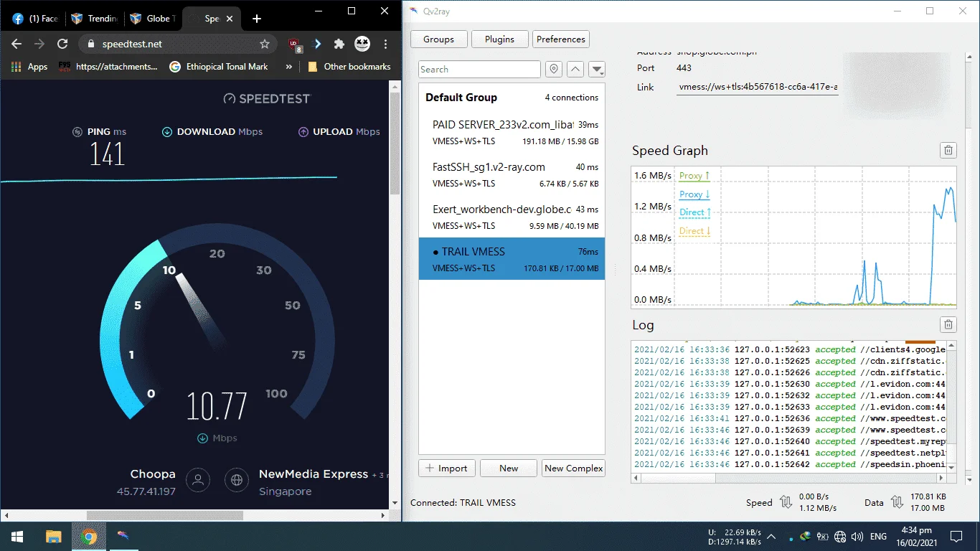The height and width of the screenshot is (551, 980).
Task: Clear the Log with trash icon
Action: click(x=948, y=324)
